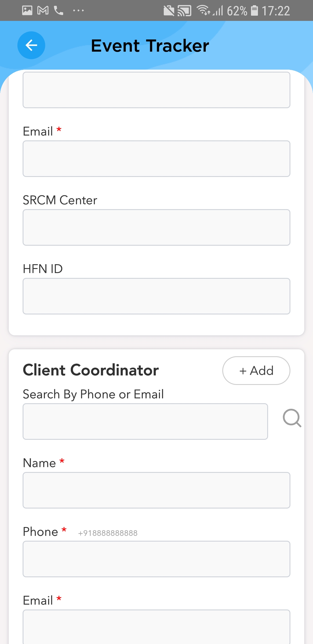Tap the search magnifier icon
Image resolution: width=313 pixels, height=644 pixels.
click(x=292, y=418)
